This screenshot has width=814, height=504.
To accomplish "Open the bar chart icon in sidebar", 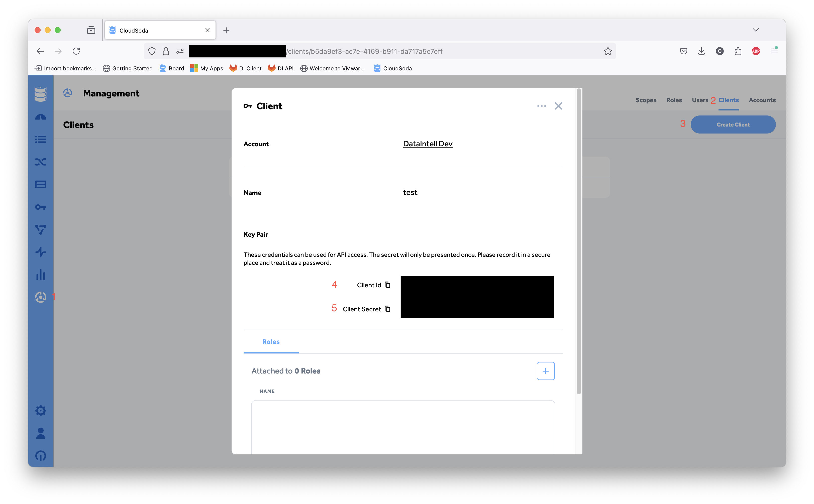I will point(41,275).
